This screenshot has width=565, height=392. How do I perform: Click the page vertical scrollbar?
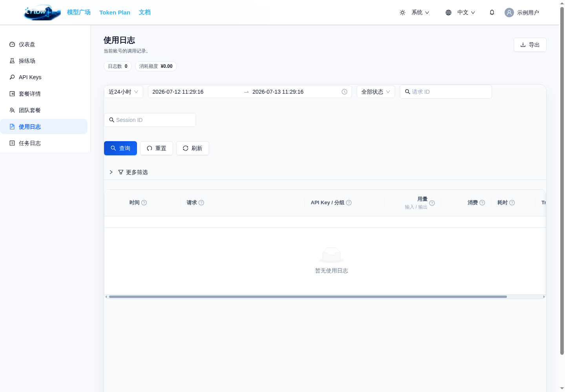562,180
